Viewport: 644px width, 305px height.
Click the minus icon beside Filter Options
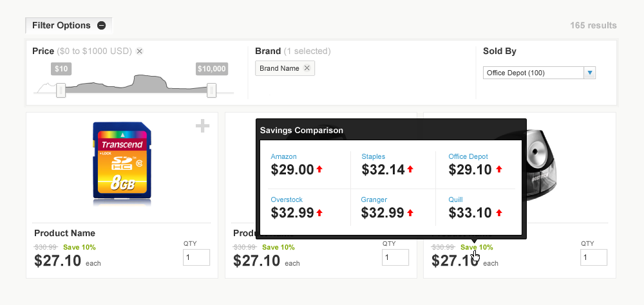click(102, 26)
